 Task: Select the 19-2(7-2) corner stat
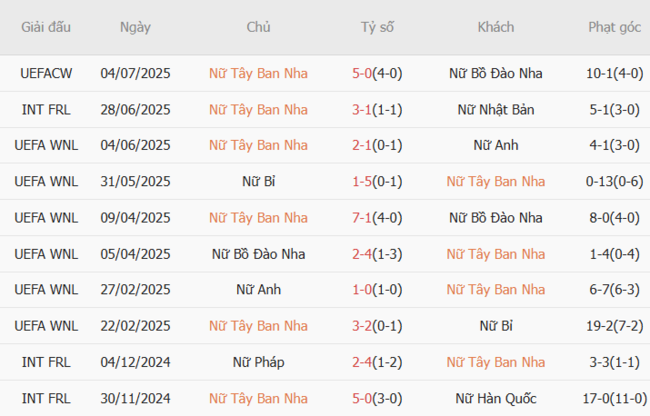[x=614, y=325]
